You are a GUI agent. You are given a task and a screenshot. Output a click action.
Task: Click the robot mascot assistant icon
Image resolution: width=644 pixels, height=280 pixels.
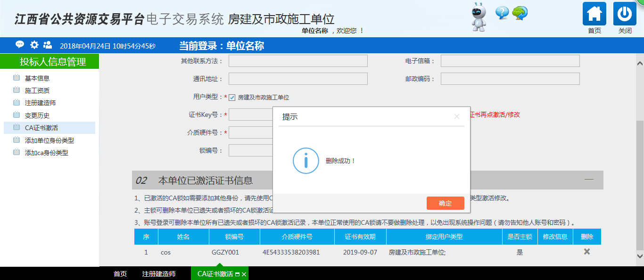click(x=479, y=16)
